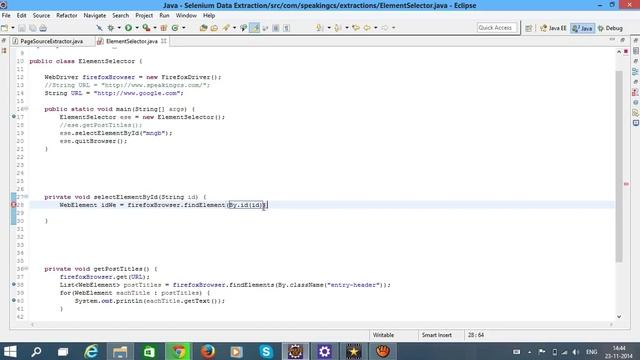Click the error marker on line 28

click(13, 205)
